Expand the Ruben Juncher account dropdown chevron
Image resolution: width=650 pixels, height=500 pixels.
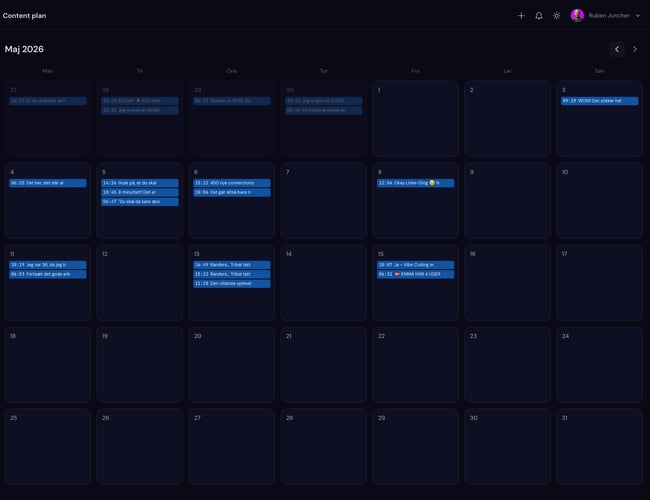[x=638, y=16]
